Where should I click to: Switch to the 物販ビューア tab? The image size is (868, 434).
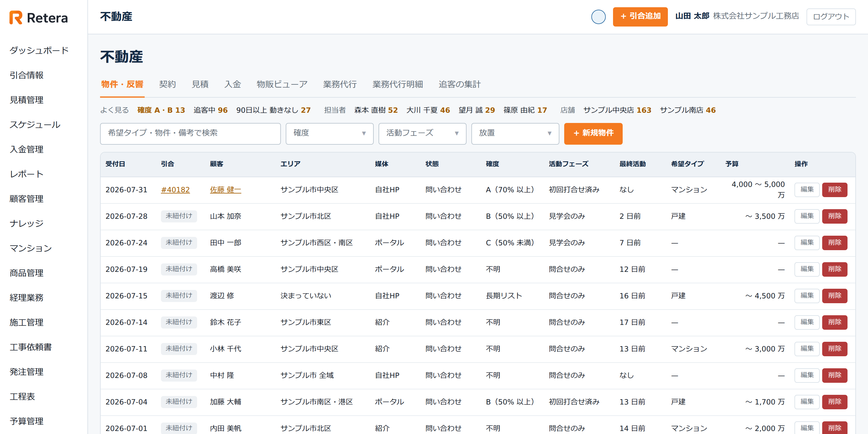282,84
